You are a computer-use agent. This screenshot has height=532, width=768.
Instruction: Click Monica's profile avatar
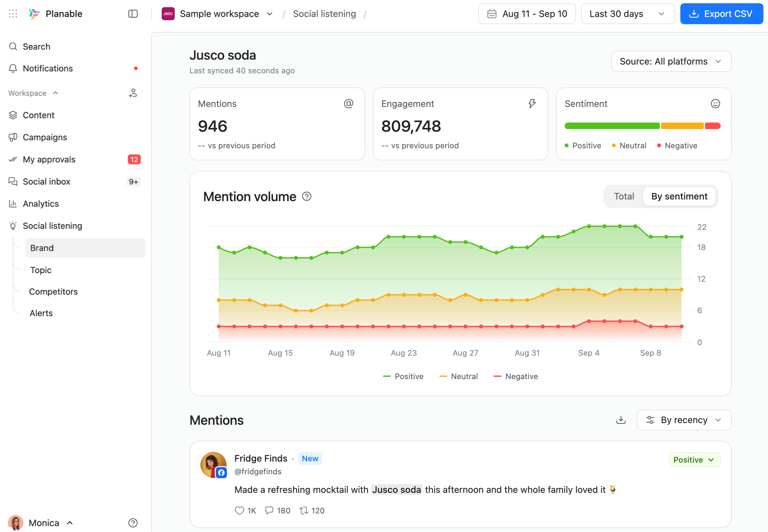coord(15,523)
